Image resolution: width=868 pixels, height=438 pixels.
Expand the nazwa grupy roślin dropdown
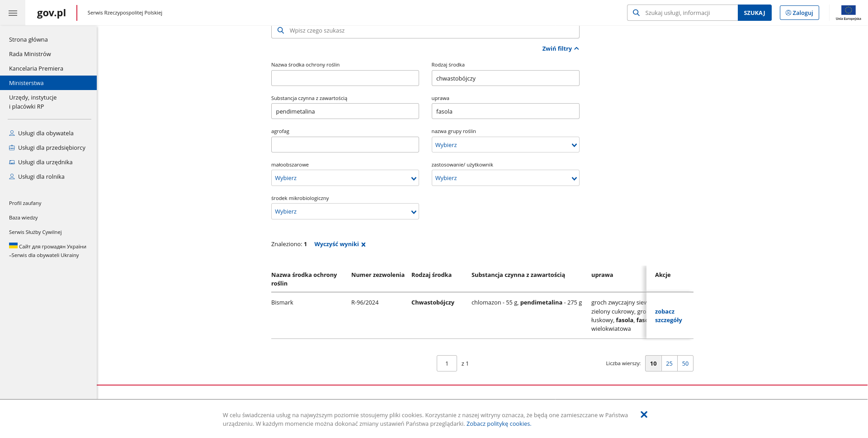click(505, 145)
